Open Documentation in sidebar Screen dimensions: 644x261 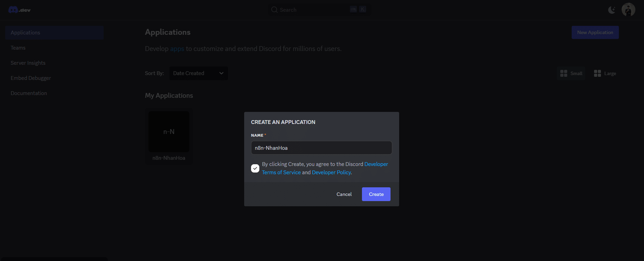(54, 93)
